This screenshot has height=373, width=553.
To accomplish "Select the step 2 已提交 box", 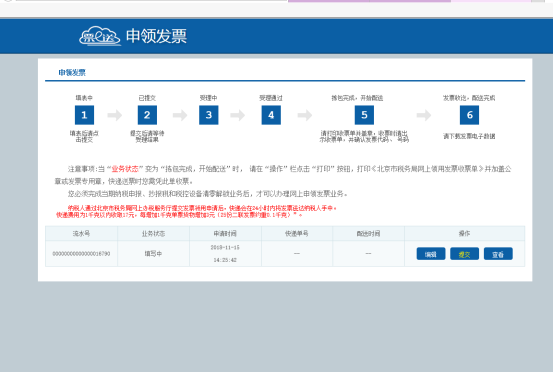I will click(147, 115).
